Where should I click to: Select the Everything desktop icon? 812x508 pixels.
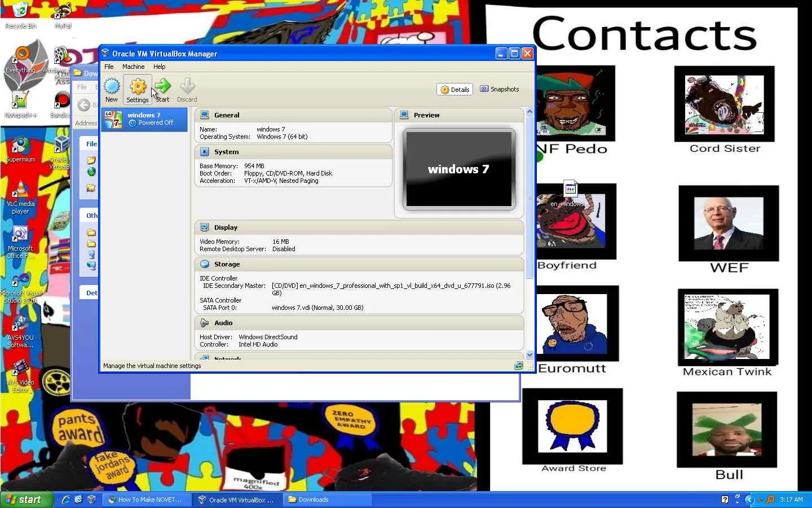pyautogui.click(x=20, y=59)
